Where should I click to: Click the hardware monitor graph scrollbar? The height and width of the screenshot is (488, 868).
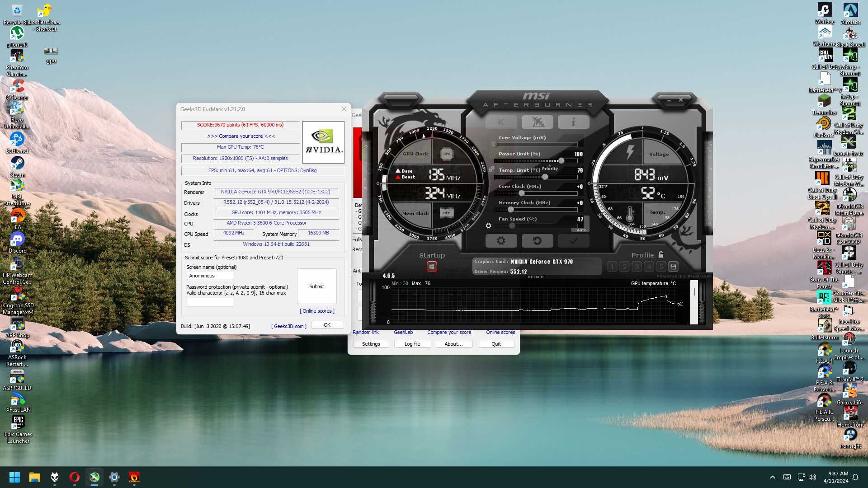(694, 302)
